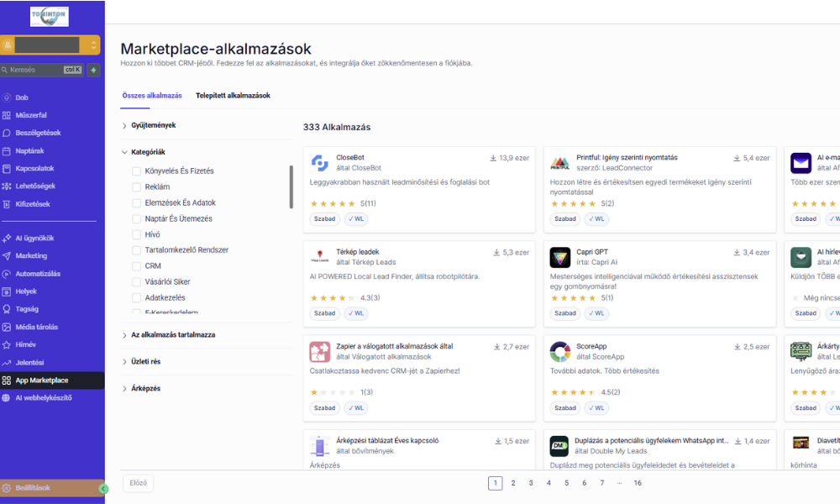This screenshot has height=504, width=840.
Task: Click the Keresés search field
Action: click(x=34, y=71)
